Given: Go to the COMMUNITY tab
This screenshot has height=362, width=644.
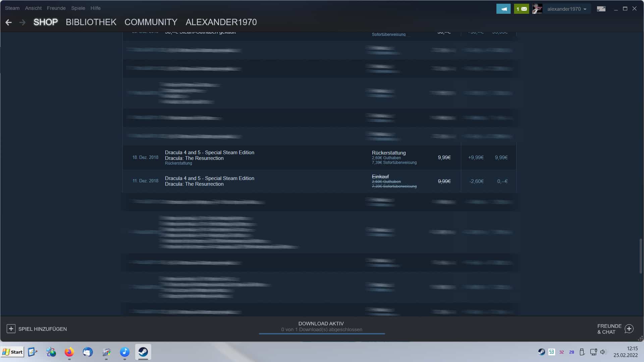Looking at the screenshot, I should pyautogui.click(x=151, y=22).
